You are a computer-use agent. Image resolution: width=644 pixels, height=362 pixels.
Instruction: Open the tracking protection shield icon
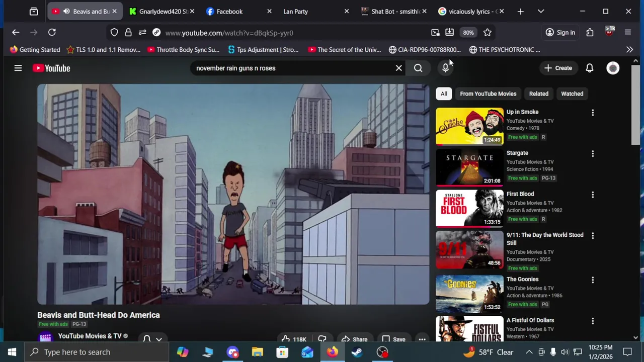click(114, 33)
